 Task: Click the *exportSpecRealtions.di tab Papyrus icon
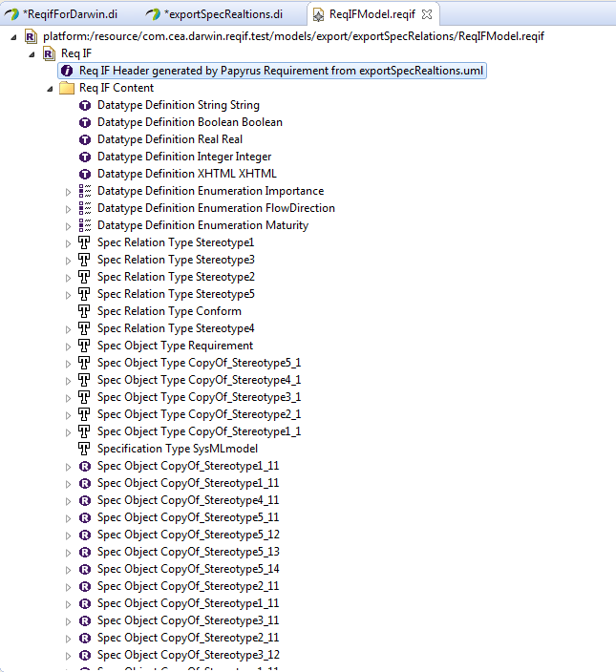153,14
